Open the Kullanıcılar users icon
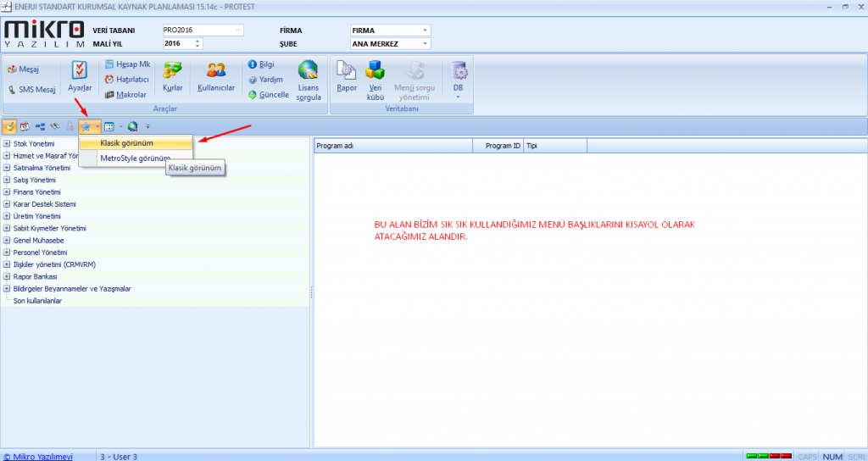868x461 pixels. [215, 73]
